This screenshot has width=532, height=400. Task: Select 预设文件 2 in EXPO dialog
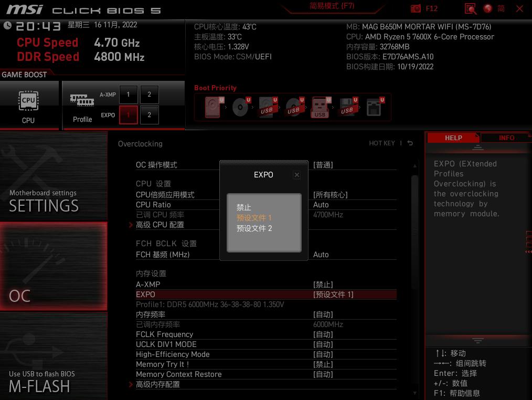pos(254,228)
